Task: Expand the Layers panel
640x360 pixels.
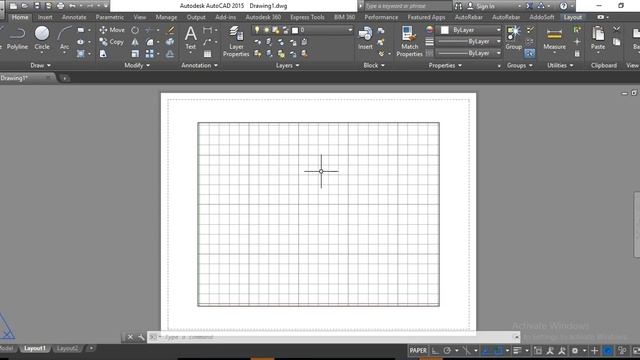Action: 287,65
